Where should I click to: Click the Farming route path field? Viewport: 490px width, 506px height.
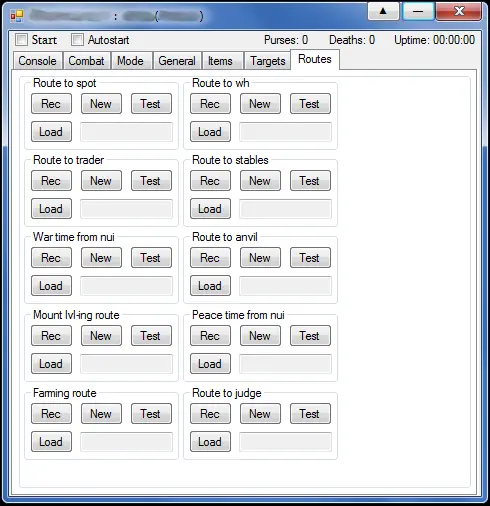(x=127, y=442)
